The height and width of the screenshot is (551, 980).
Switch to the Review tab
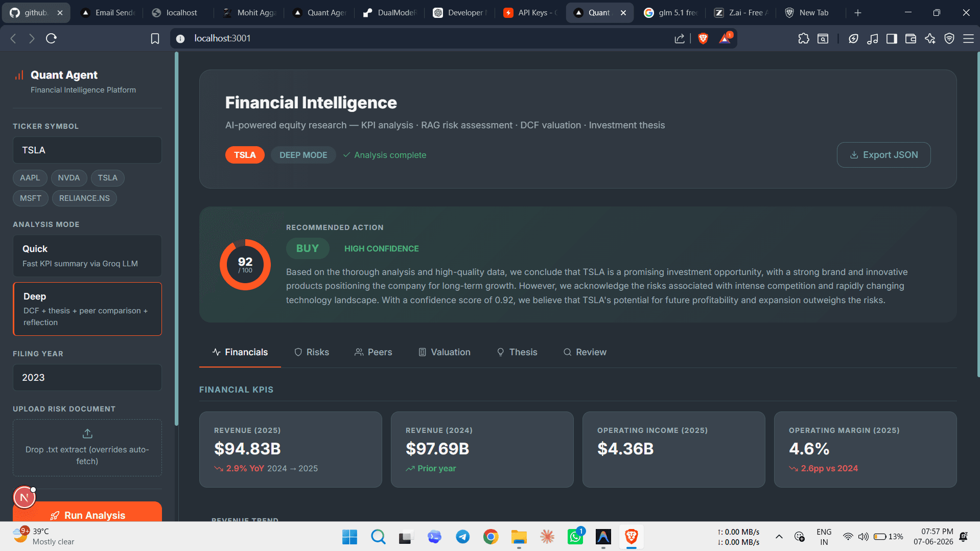(x=585, y=352)
